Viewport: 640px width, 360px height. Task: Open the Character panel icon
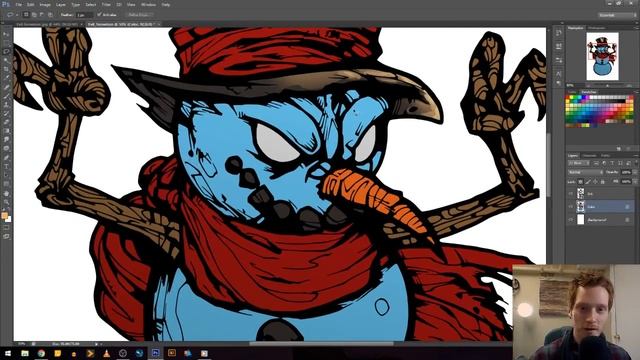(559, 73)
